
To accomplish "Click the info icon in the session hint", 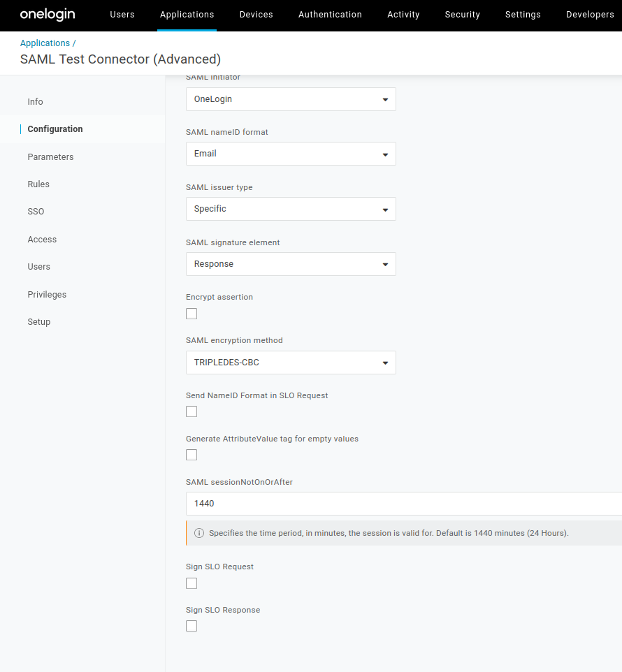I will coord(199,533).
